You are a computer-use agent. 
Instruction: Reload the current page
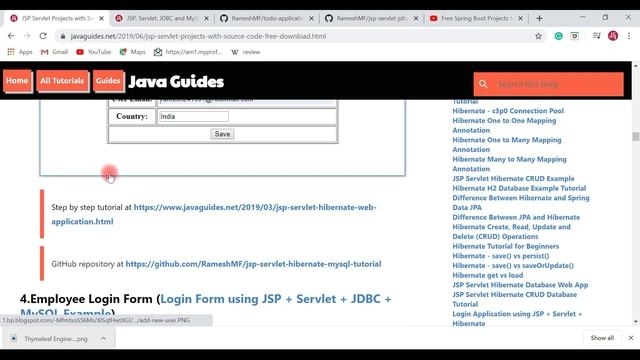tap(43, 36)
